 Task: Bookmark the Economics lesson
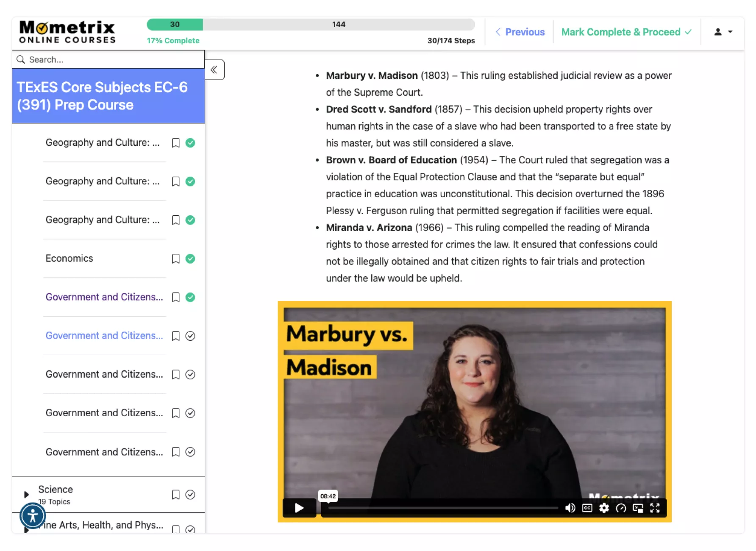pos(175,259)
